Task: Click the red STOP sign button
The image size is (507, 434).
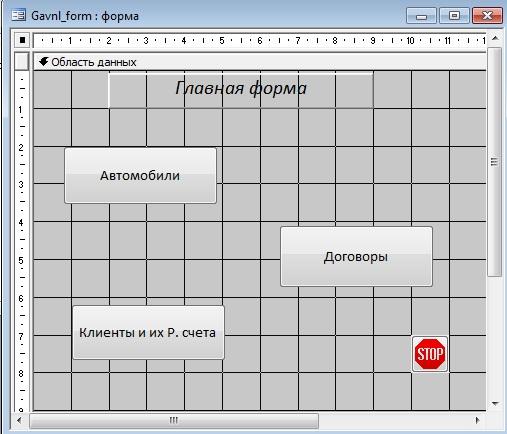Action: tap(430, 354)
